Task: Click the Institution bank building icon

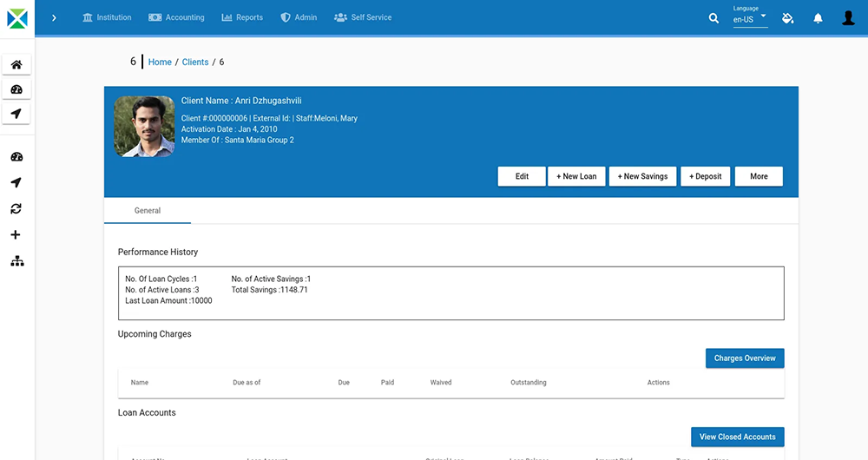Action: [88, 17]
